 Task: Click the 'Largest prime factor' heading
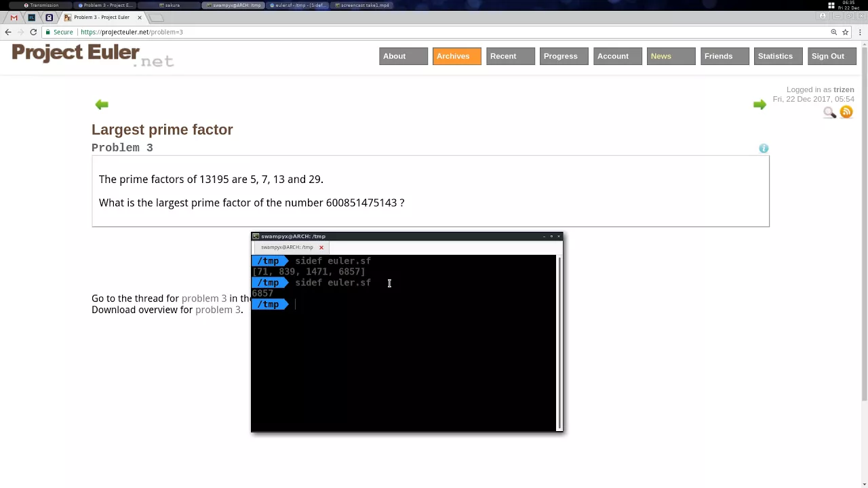[162, 129]
